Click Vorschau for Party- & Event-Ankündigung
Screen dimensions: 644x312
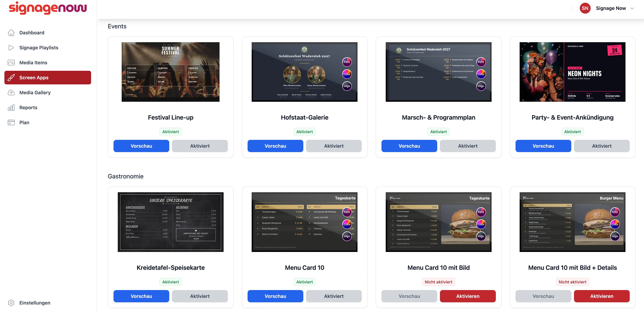coord(543,146)
